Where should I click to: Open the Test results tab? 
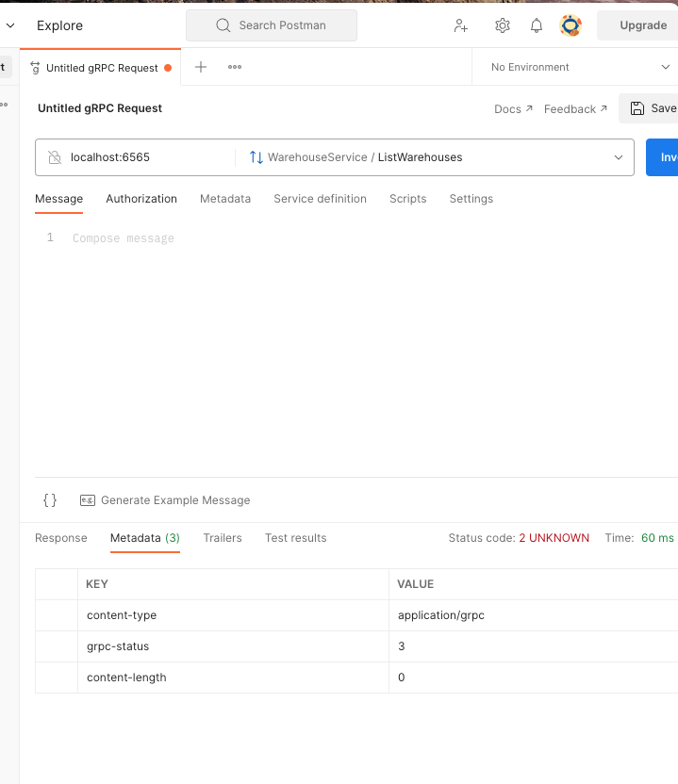(296, 538)
